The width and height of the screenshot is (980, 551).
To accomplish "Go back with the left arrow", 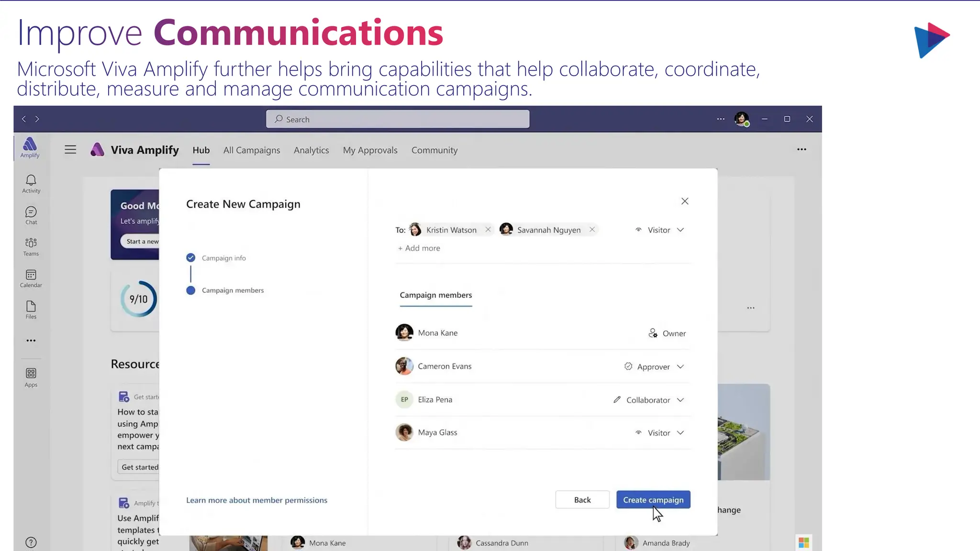I will click(x=24, y=119).
